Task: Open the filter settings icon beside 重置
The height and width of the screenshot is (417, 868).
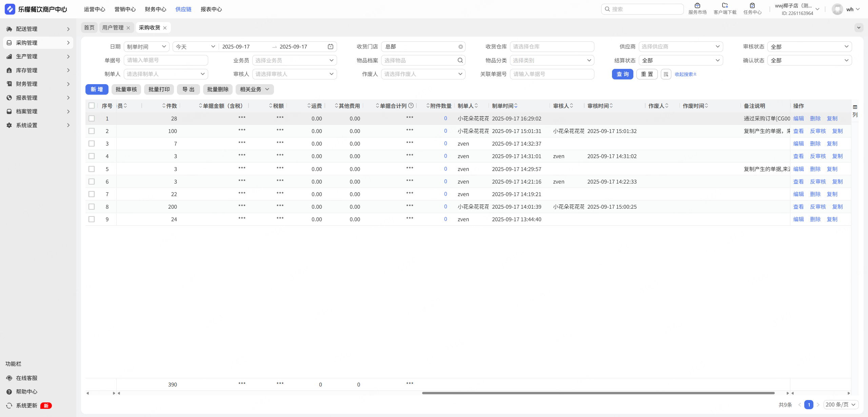Action: 666,74
